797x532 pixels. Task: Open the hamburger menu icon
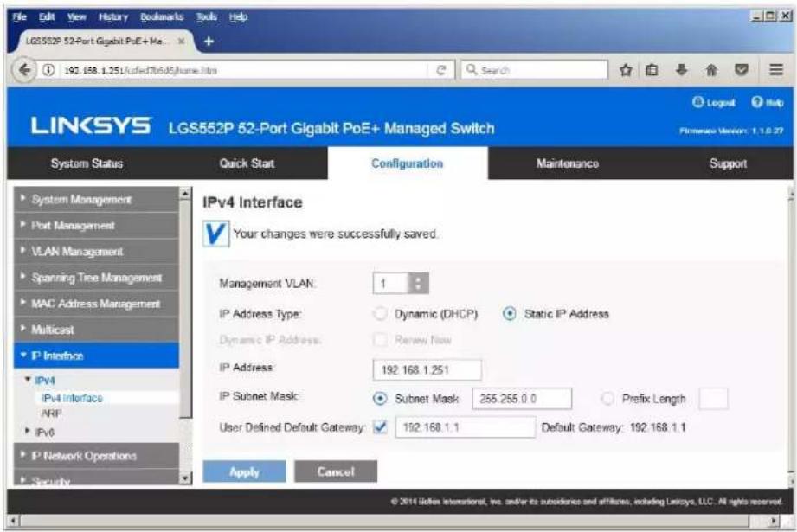pos(775,69)
